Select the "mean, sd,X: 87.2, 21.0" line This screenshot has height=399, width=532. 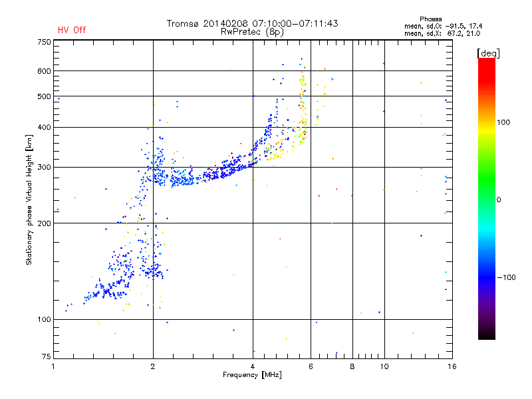[442, 33]
